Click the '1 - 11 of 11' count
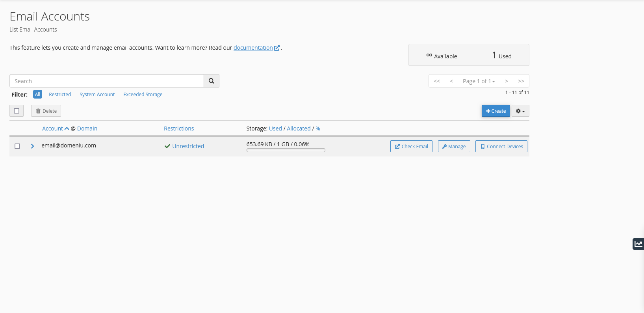The width and height of the screenshot is (644, 313). [x=517, y=92]
